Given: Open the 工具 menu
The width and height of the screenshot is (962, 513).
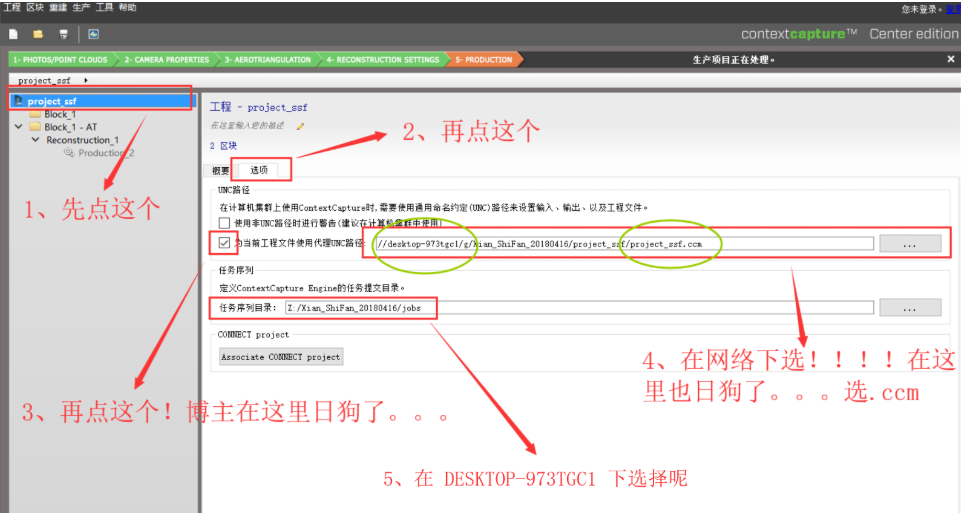Looking at the screenshot, I should click(x=104, y=7).
